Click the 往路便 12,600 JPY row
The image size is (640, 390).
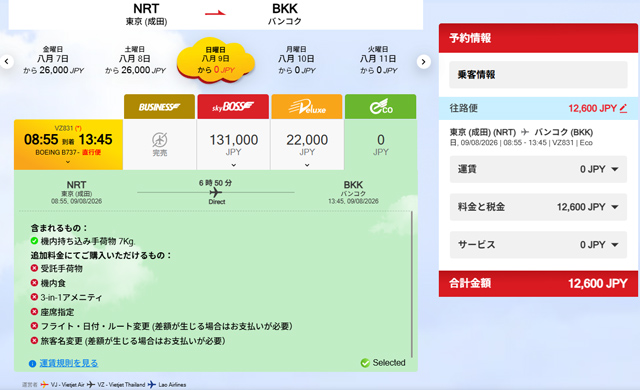point(538,108)
